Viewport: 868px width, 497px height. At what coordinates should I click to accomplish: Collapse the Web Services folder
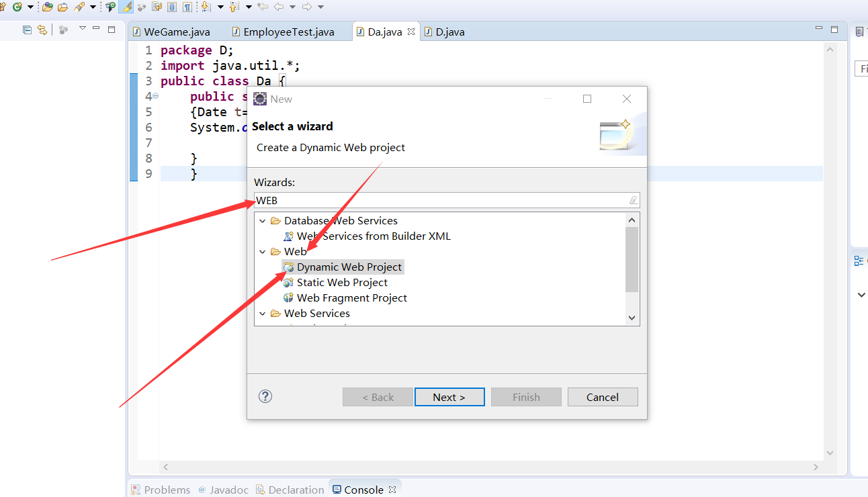[x=262, y=314]
